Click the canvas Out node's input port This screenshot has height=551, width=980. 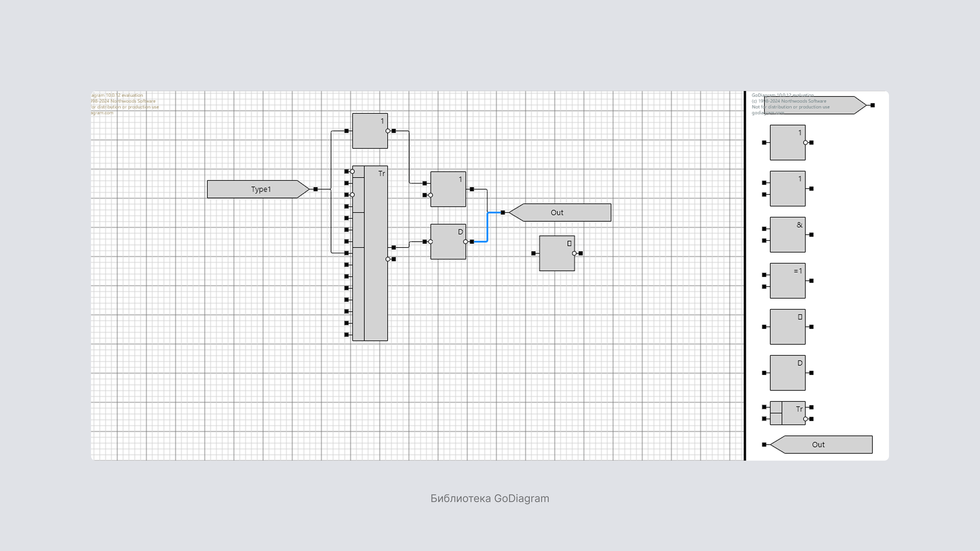click(503, 213)
